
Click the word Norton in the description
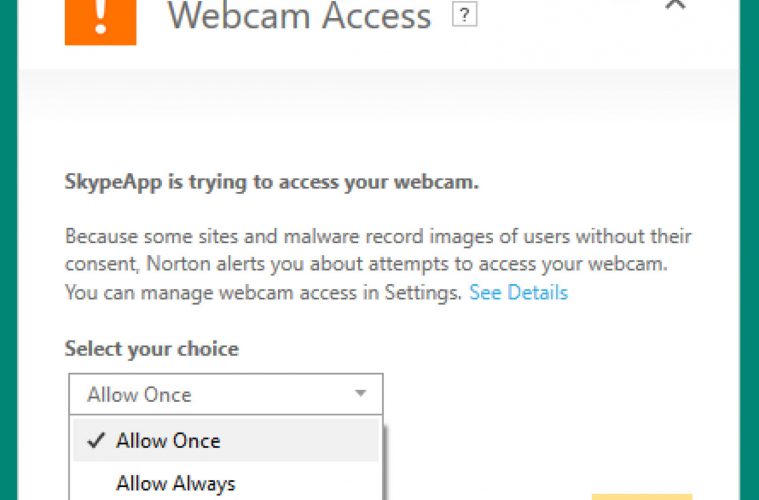pos(178,264)
